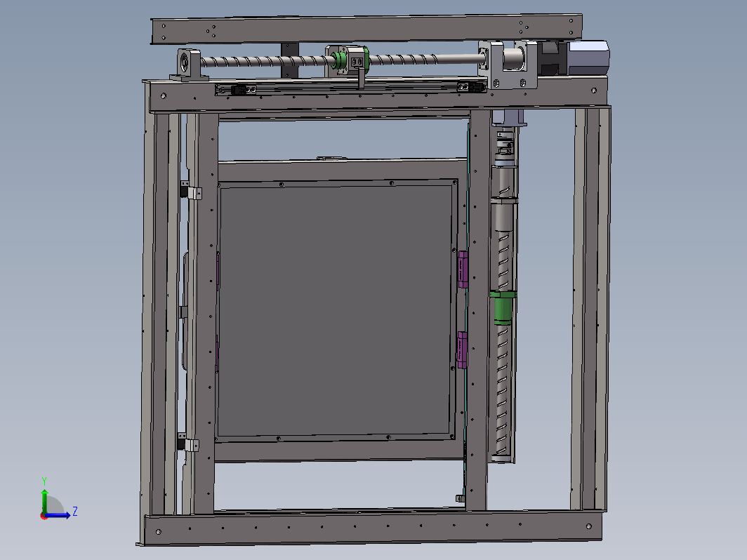Select the left bearing block of horizontal screw
Viewport: 747px width, 560px height.
coord(189,65)
